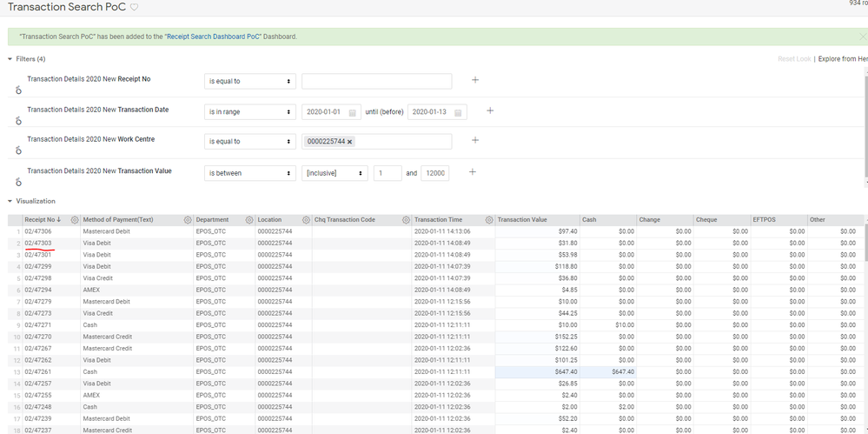Click the AMEX payment cell for receipt 02/47294
868x434 pixels.
coord(137,290)
